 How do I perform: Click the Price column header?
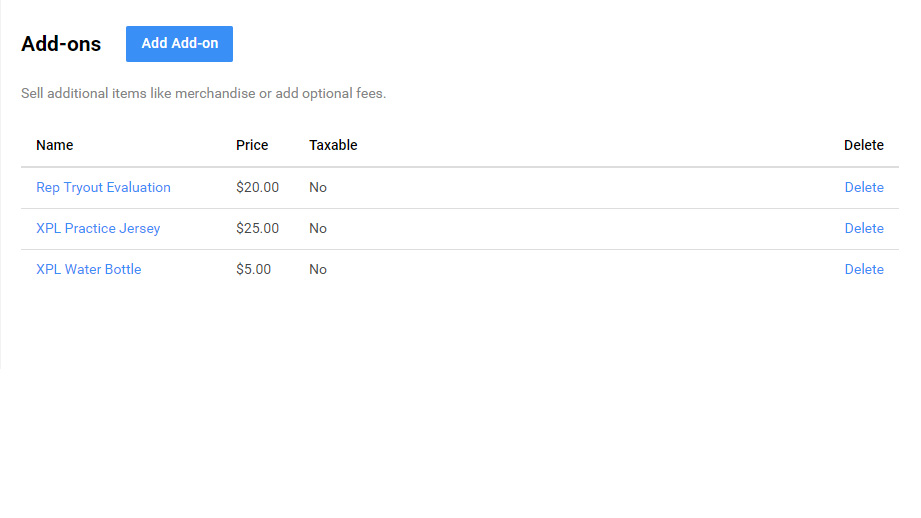point(252,145)
